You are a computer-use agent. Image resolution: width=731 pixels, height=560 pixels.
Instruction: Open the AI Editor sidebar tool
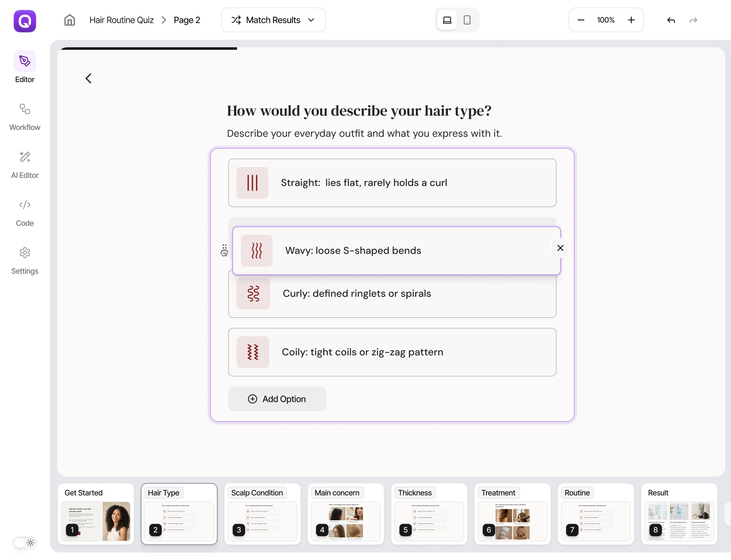[25, 165]
